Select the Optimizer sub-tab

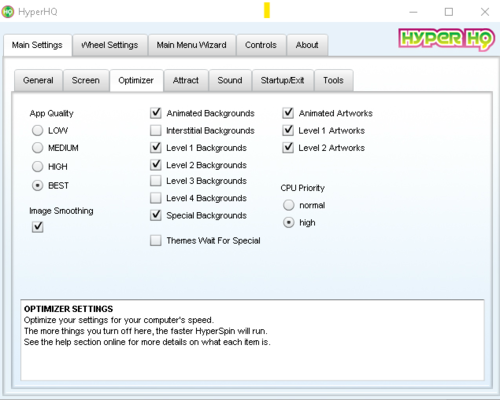pos(136,80)
